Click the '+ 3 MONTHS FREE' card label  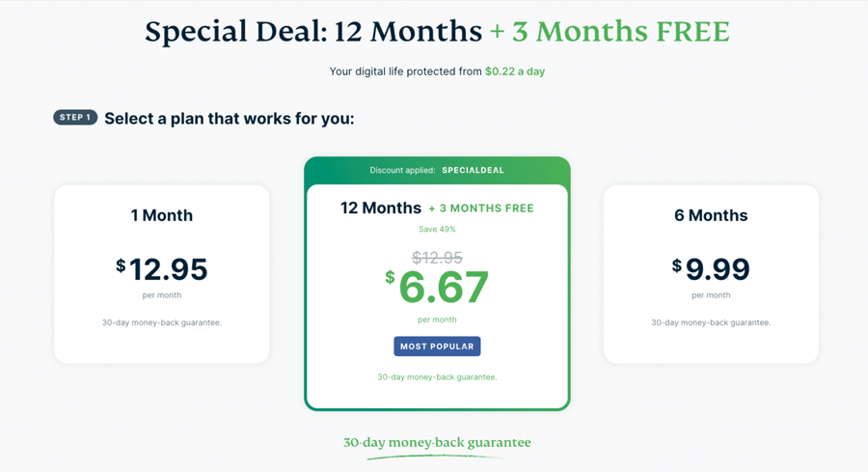(481, 208)
